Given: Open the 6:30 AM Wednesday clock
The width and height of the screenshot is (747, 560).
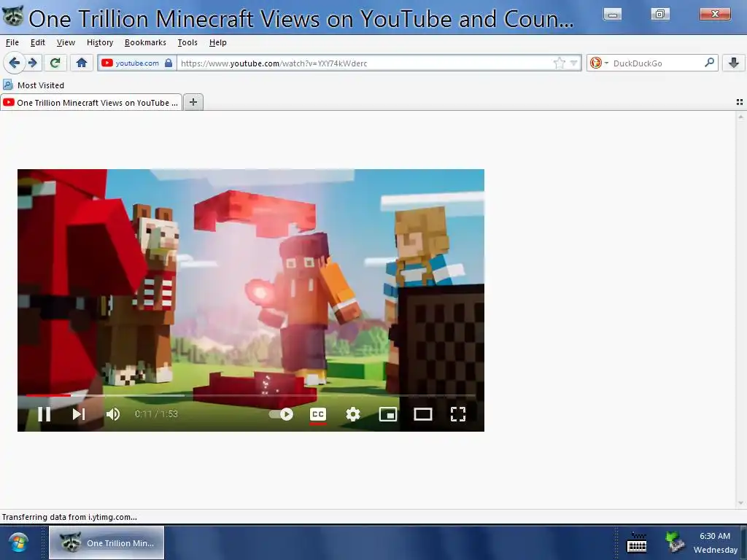Looking at the screenshot, I should 716,542.
